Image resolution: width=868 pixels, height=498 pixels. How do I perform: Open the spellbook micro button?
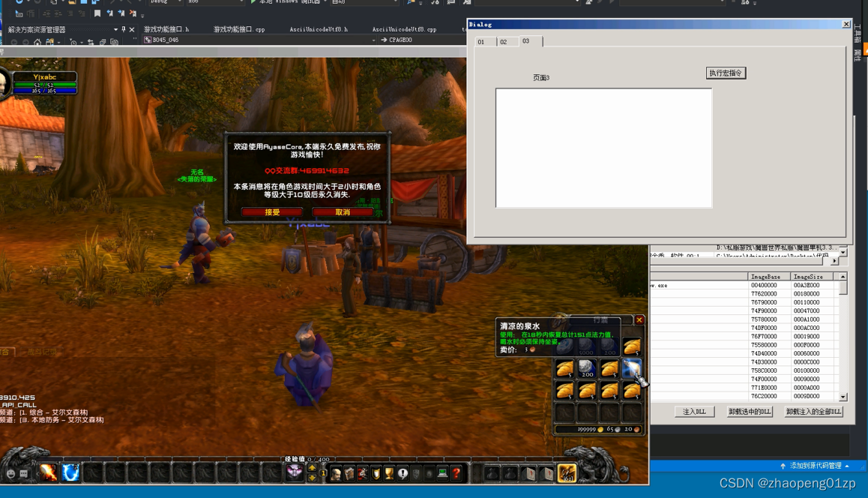[x=349, y=474]
